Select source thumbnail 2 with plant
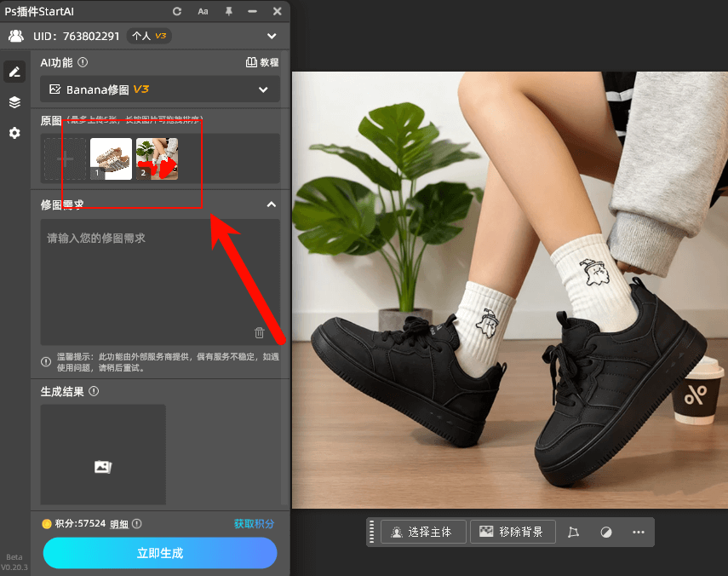This screenshot has width=728, height=576. (157, 159)
